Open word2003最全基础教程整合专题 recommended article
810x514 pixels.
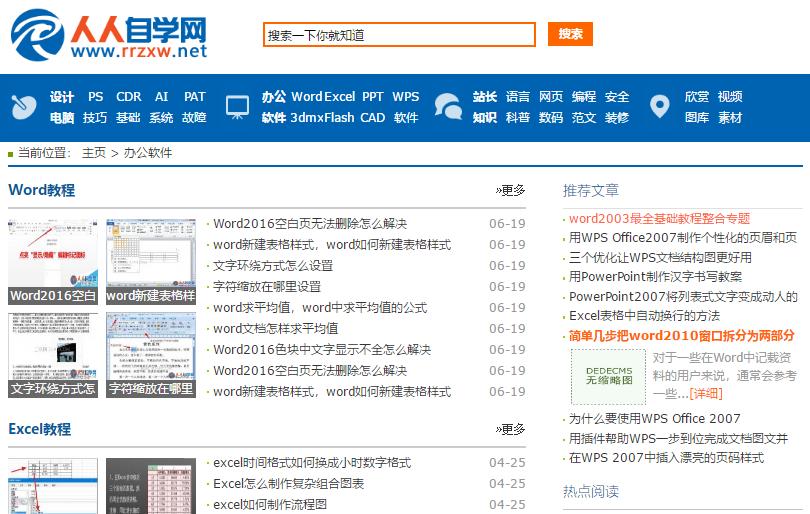tap(659, 219)
